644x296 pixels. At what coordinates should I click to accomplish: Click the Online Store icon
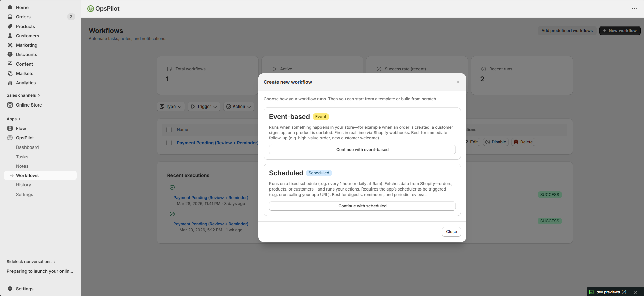pyautogui.click(x=10, y=105)
